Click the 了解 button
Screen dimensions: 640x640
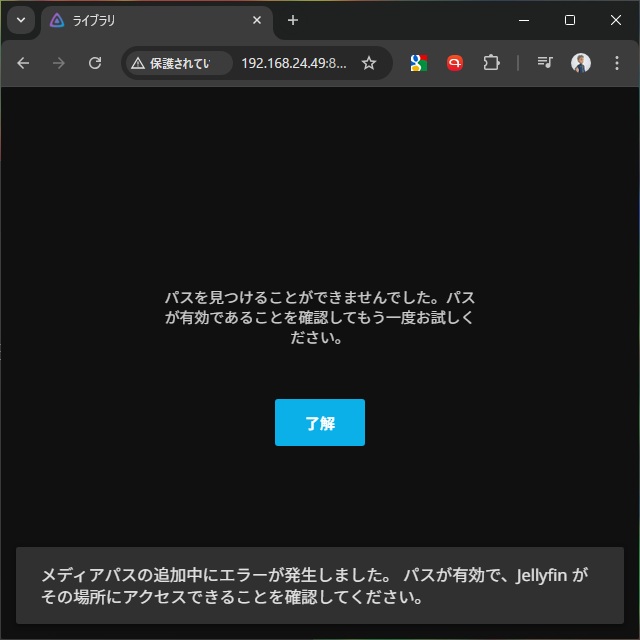click(x=319, y=422)
